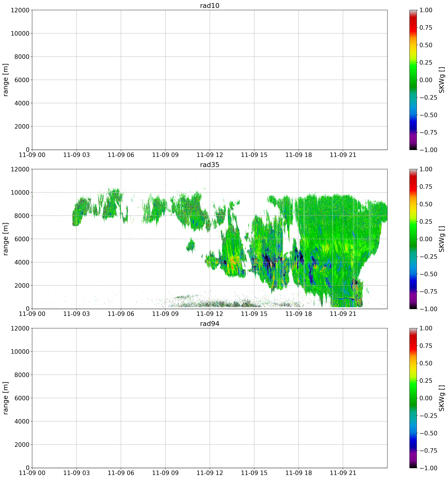
Task: Click the rad94 x-axis tick 11-09 21
Action: (343, 473)
